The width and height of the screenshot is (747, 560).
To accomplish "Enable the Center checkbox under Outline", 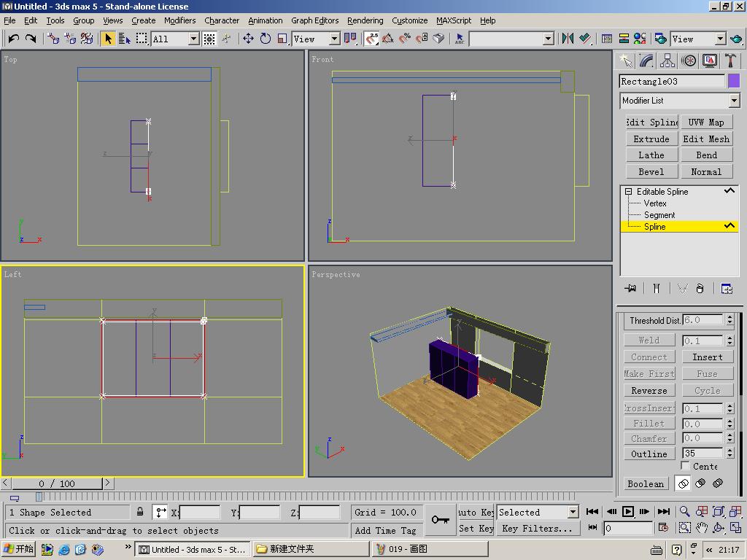I will click(x=686, y=466).
